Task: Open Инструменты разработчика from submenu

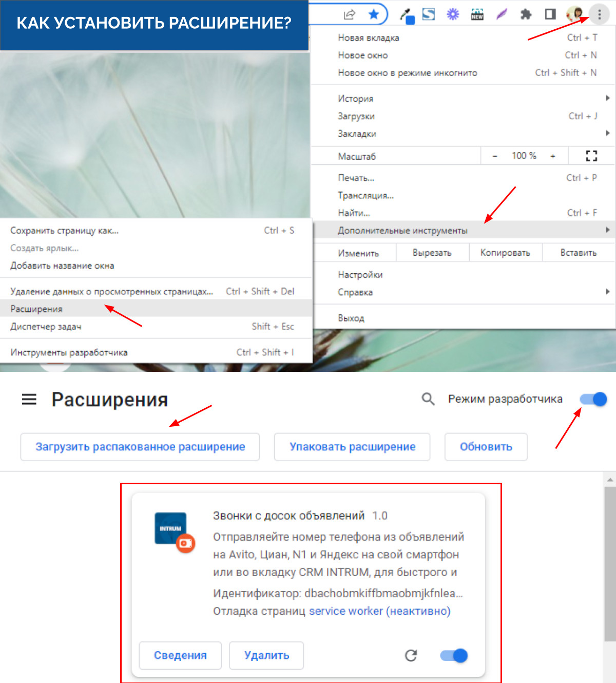Action: click(156, 352)
